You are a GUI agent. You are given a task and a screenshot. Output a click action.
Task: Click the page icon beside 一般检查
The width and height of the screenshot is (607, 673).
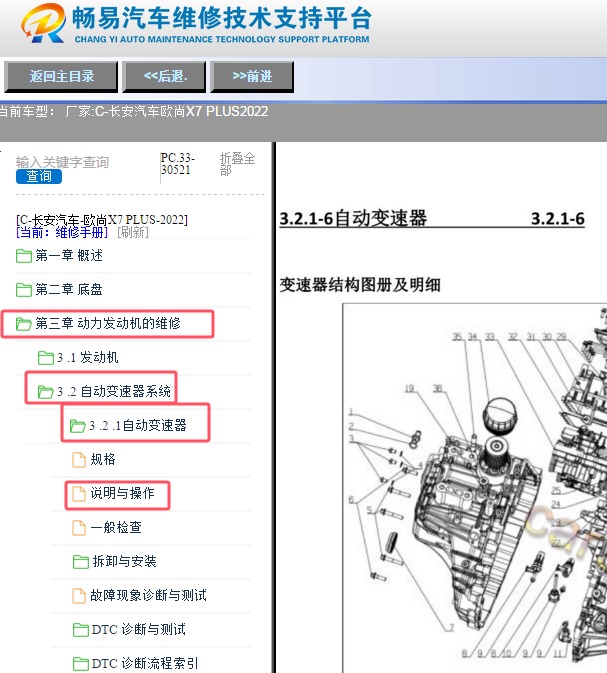(x=79, y=528)
